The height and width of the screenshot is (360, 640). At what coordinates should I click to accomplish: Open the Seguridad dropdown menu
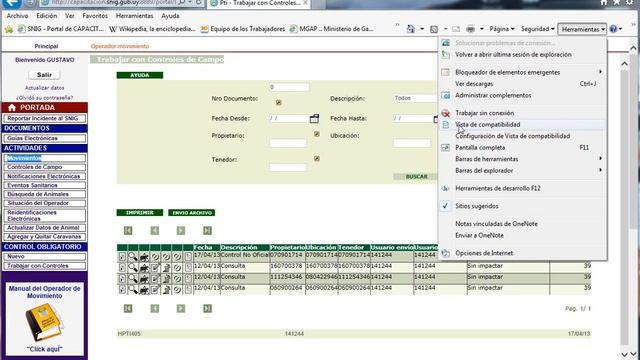(538, 29)
